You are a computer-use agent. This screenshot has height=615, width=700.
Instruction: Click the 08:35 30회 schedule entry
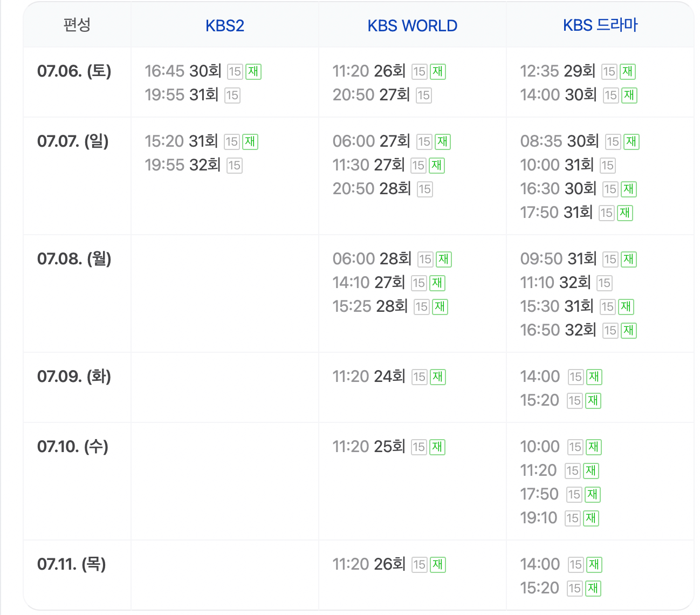click(x=560, y=141)
